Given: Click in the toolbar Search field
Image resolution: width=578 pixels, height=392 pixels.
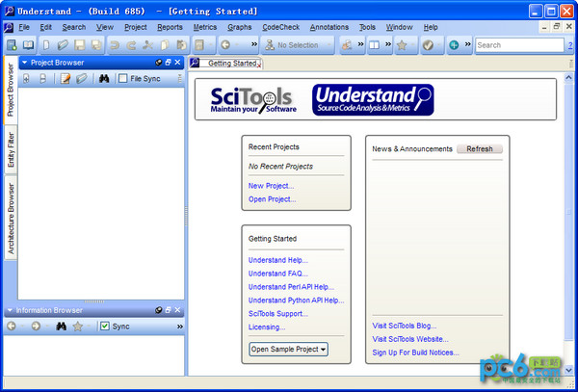Looking at the screenshot, I should (x=519, y=45).
